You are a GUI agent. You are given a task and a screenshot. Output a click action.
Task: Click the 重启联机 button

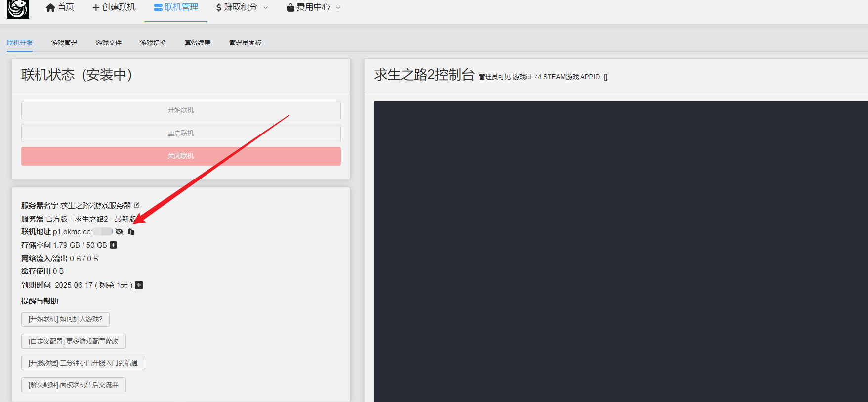coord(181,133)
